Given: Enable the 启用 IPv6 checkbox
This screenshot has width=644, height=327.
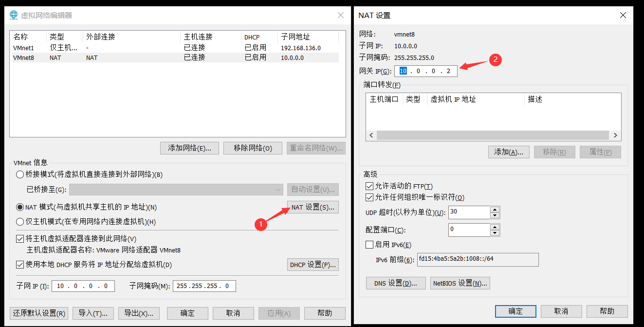Looking at the screenshot, I should click(x=369, y=245).
